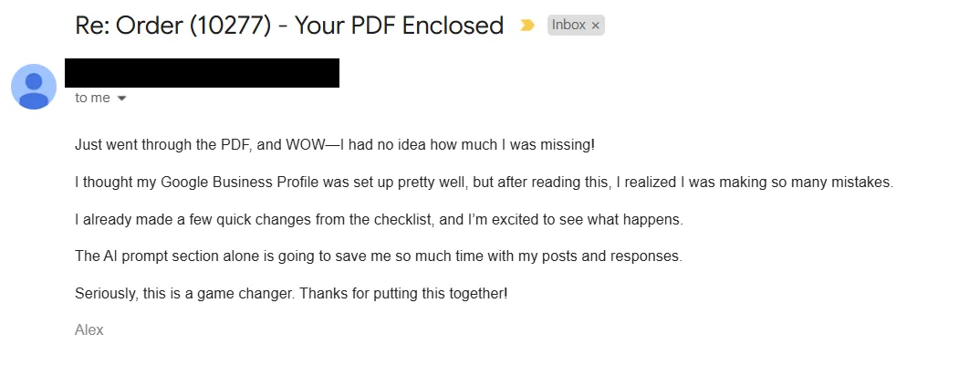Expand recipient details arrow next to "to me"

[122, 99]
